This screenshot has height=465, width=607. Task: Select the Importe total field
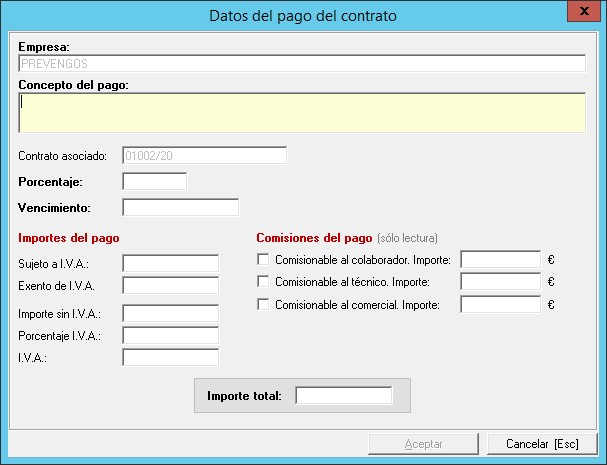[x=344, y=395]
